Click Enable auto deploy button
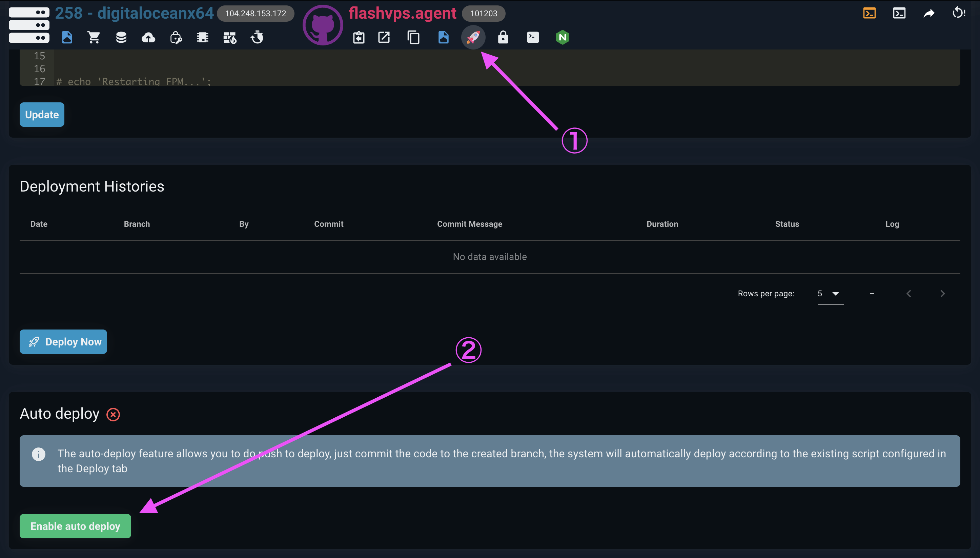This screenshot has height=558, width=980. (x=75, y=526)
